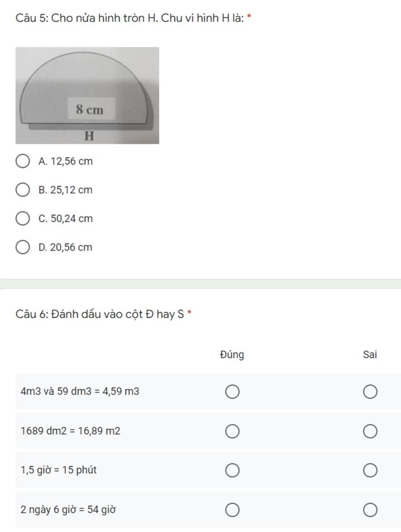The height and width of the screenshot is (532, 401).
Task: Select answer B. 25,12 cm
Action: [23, 190]
